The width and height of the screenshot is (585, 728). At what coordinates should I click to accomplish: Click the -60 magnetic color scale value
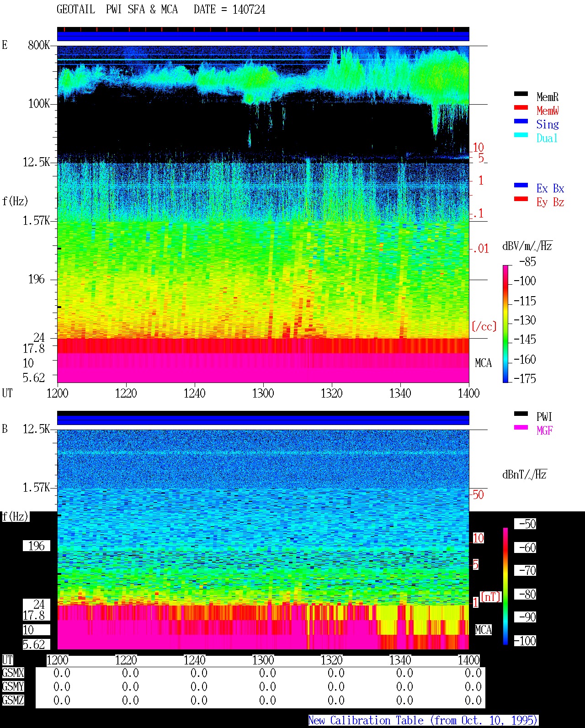click(x=527, y=547)
